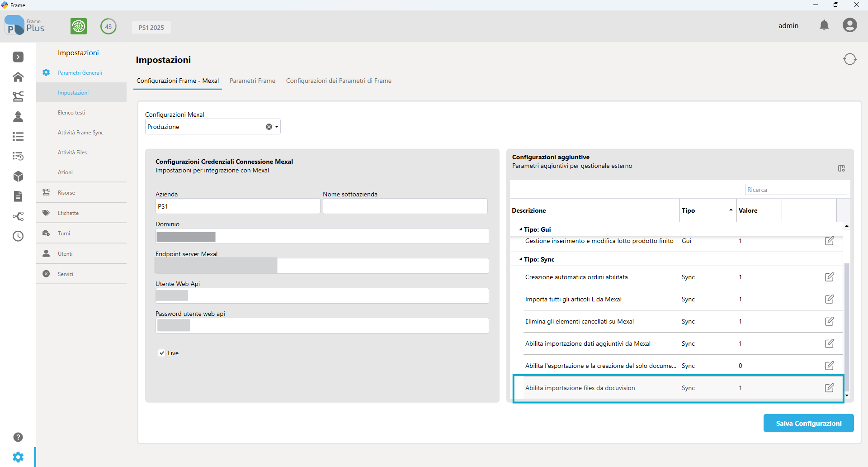The height and width of the screenshot is (467, 868).
Task: Click the Ricerca search field
Action: pyautogui.click(x=796, y=190)
